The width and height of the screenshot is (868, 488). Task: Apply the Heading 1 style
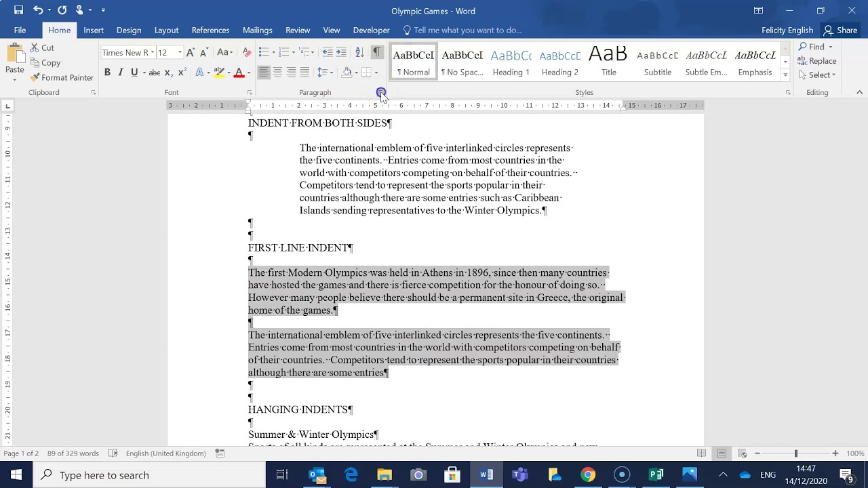511,62
